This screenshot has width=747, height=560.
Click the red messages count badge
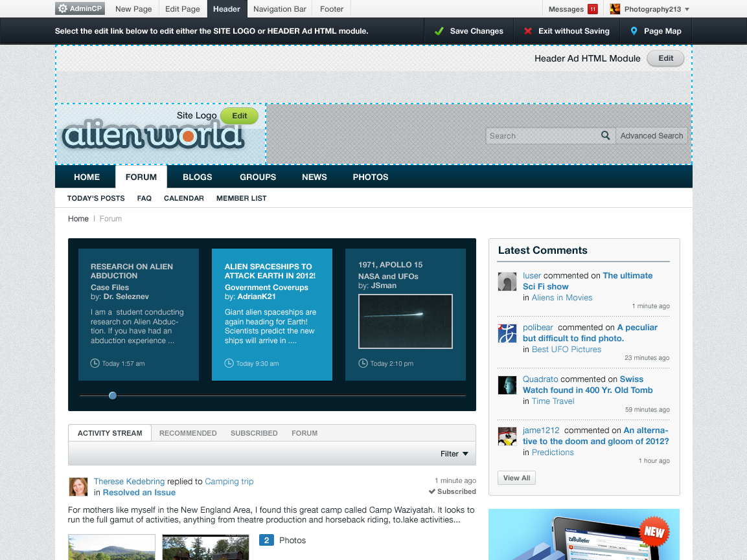(x=592, y=9)
